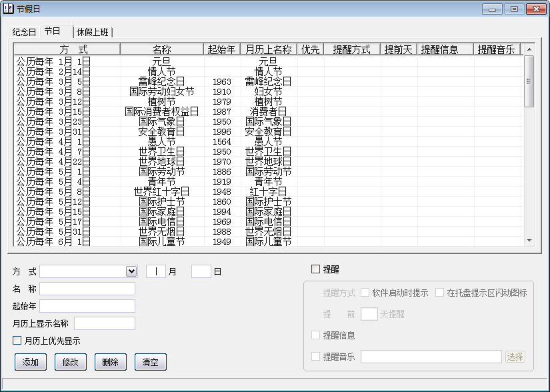This screenshot has width=550, height=392.
Task: Click the 选择 button for reminder music
Action: pyautogui.click(x=517, y=357)
